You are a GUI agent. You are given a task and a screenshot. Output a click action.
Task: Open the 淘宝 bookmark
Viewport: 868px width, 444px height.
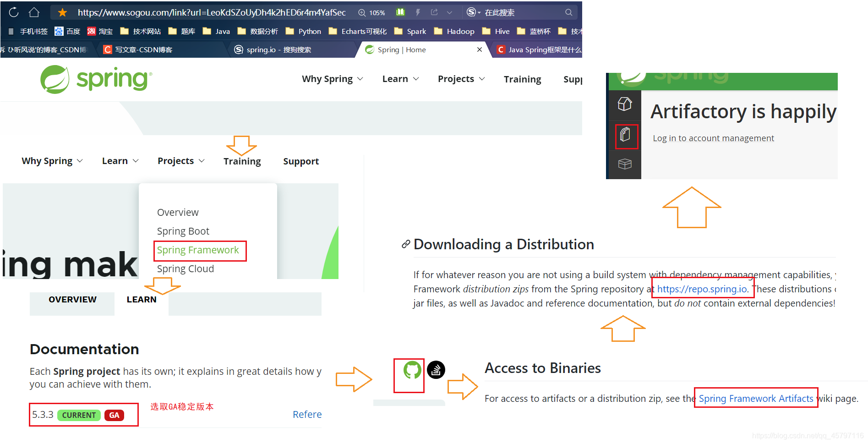[x=100, y=31]
